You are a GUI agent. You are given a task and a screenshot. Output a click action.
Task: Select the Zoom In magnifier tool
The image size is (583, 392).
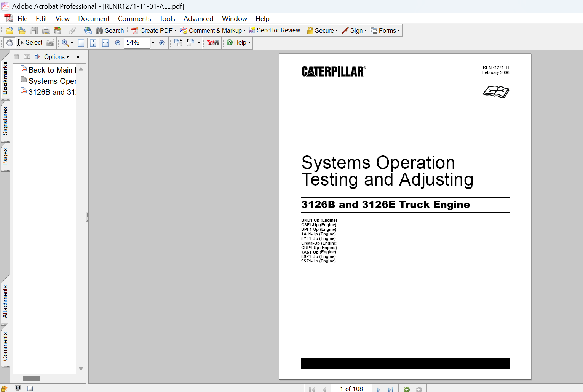tap(65, 43)
